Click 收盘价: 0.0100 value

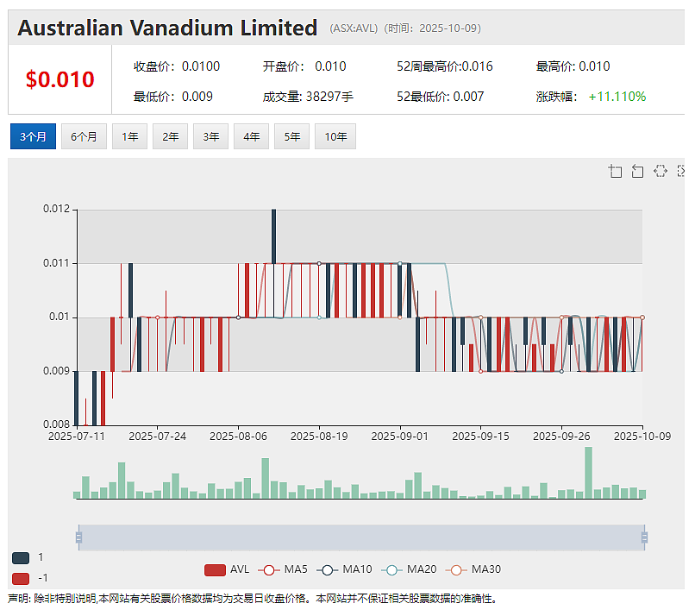pos(177,66)
